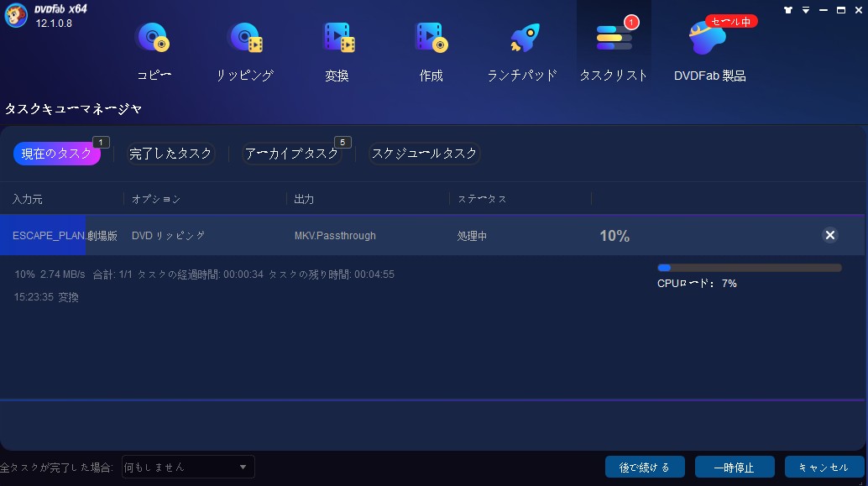Screen dimensions: 868x486
Task: Open DVDFab 製品 products icon
Action: tap(709, 51)
